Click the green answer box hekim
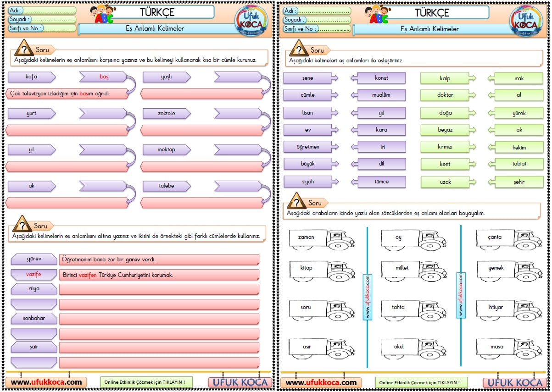This screenshot has height=392, width=552. point(516,147)
